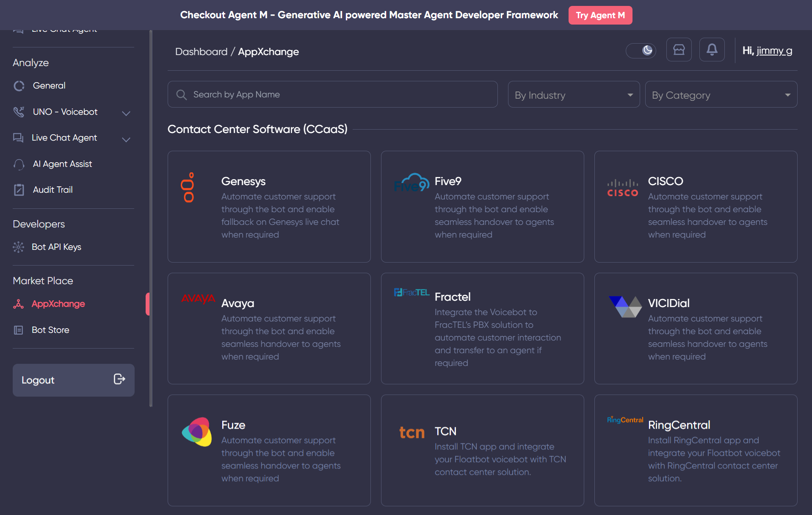812x515 pixels.
Task: Open the TCN app title
Action: pos(445,432)
